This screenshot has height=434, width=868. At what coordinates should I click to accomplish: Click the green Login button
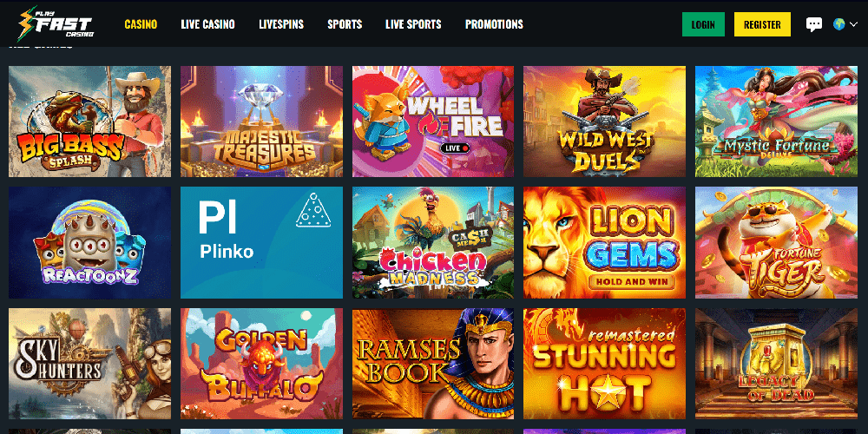click(x=703, y=24)
